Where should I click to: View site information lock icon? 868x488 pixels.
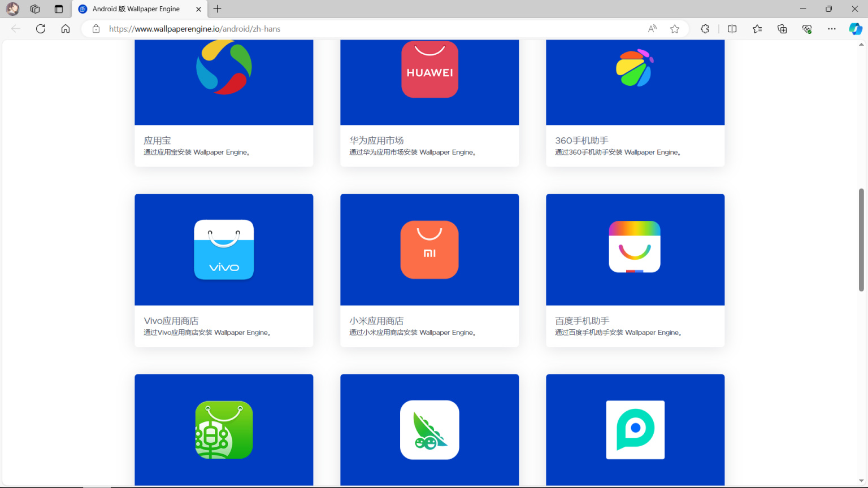(x=96, y=29)
